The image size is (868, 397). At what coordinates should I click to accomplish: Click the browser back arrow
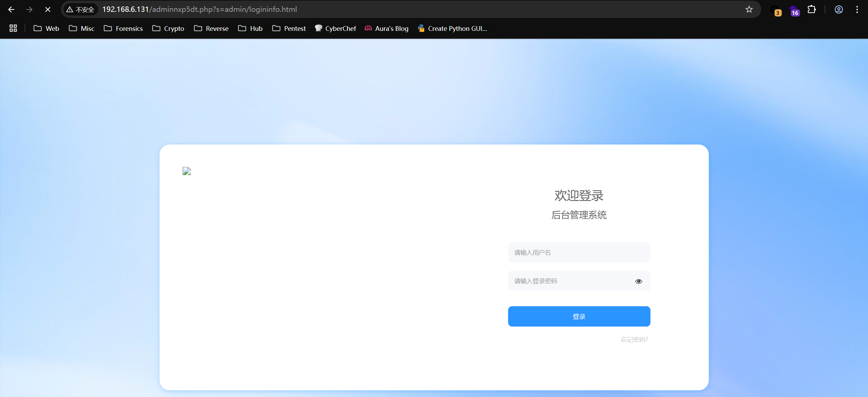click(11, 9)
